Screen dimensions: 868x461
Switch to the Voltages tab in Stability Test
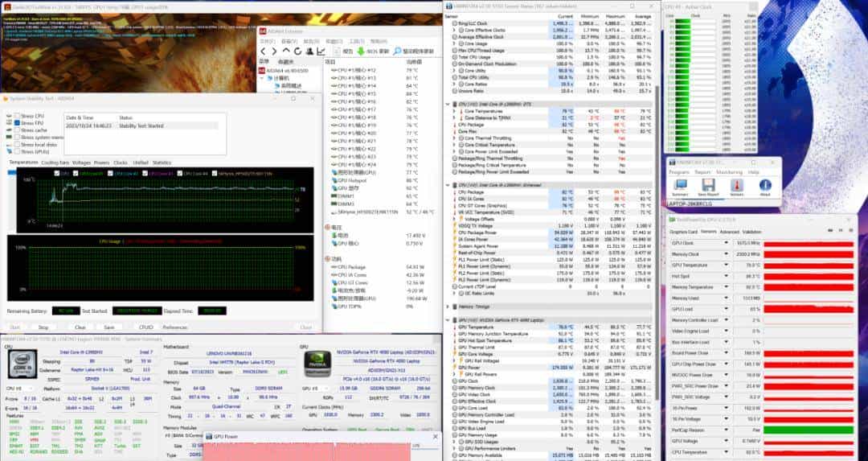(x=81, y=163)
